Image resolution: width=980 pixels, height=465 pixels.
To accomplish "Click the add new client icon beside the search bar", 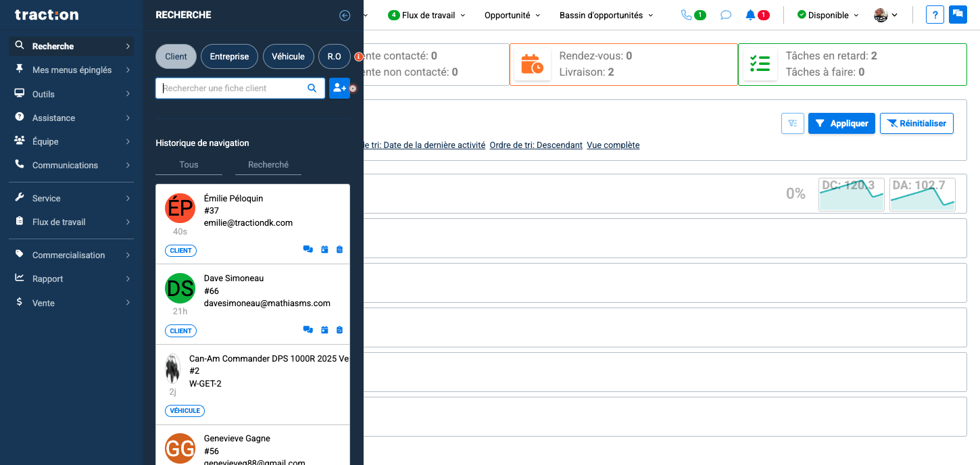I will coord(339,88).
